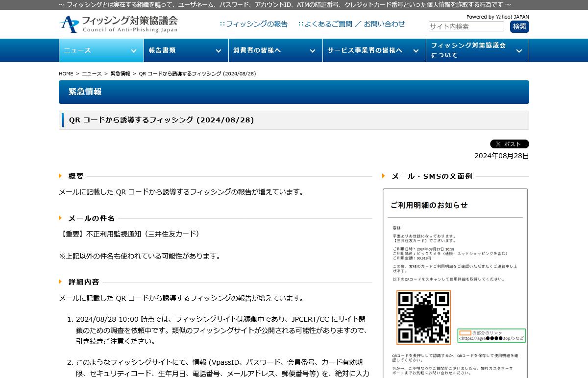Open the サービス事業者の皆様へ navigation menu
The height and width of the screenshot is (378, 588).
374,50
